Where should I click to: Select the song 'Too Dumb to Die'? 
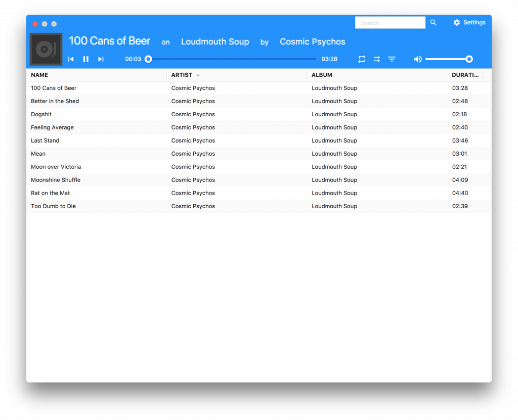point(54,206)
